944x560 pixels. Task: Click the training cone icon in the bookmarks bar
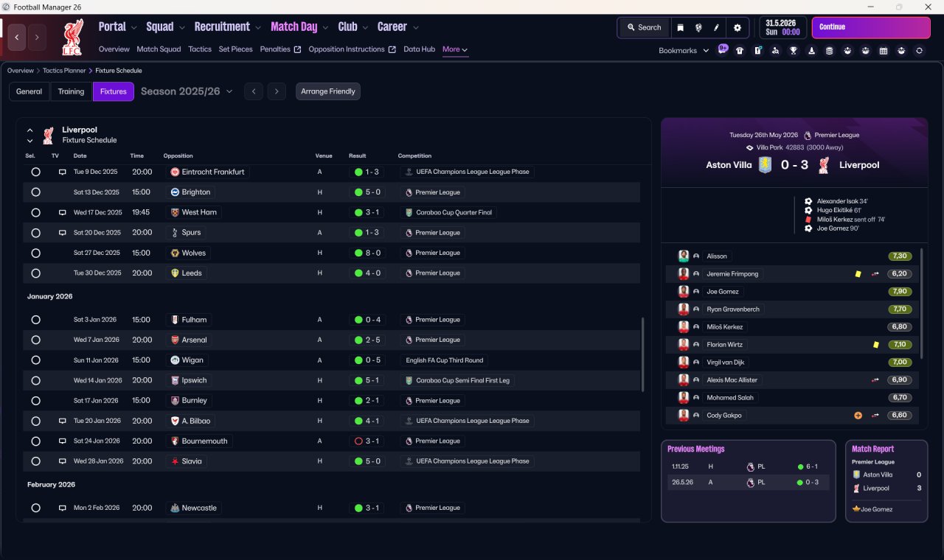tap(811, 51)
